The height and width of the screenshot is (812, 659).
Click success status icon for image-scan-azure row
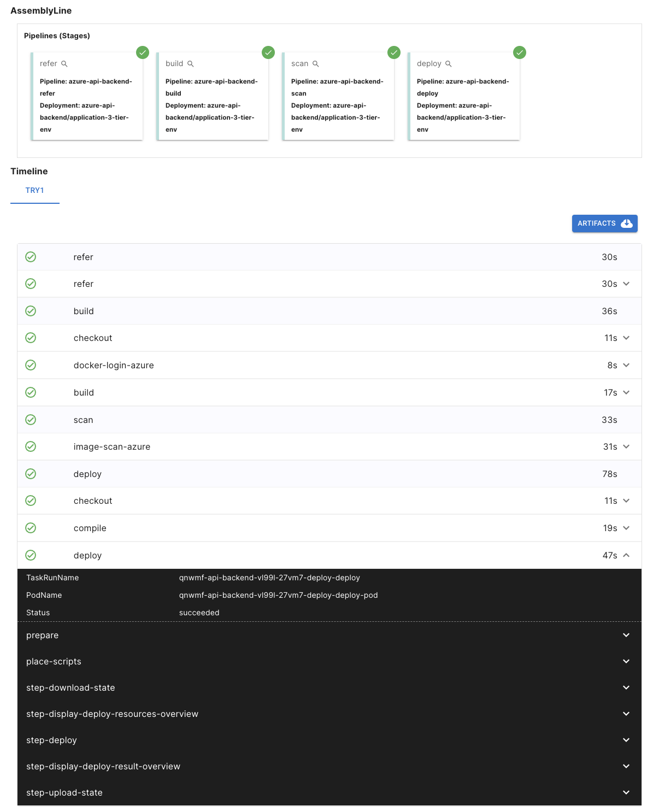click(x=31, y=446)
